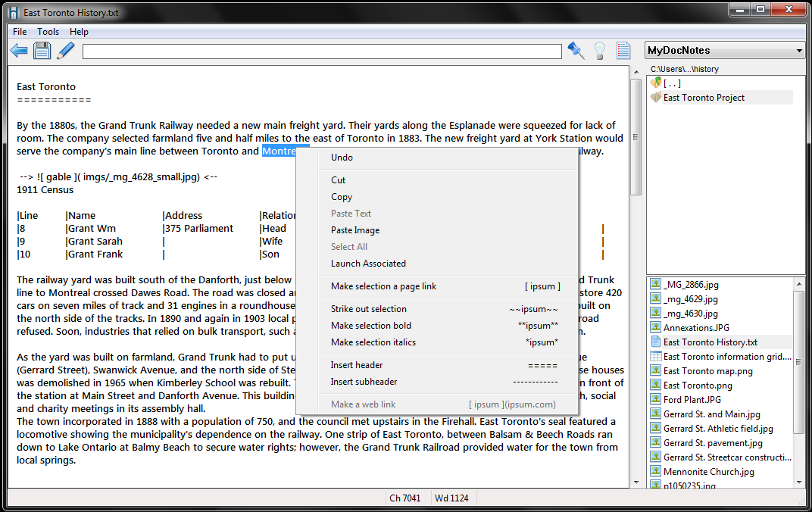Viewport: 812px width, 512px height.
Task: Select Gerrard St. pavement.jpg file
Action: click(x=713, y=443)
